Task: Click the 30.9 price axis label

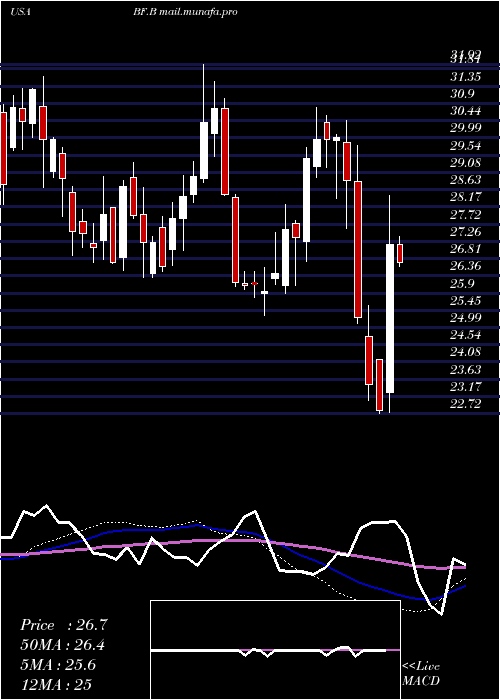Action: pyautogui.click(x=462, y=94)
